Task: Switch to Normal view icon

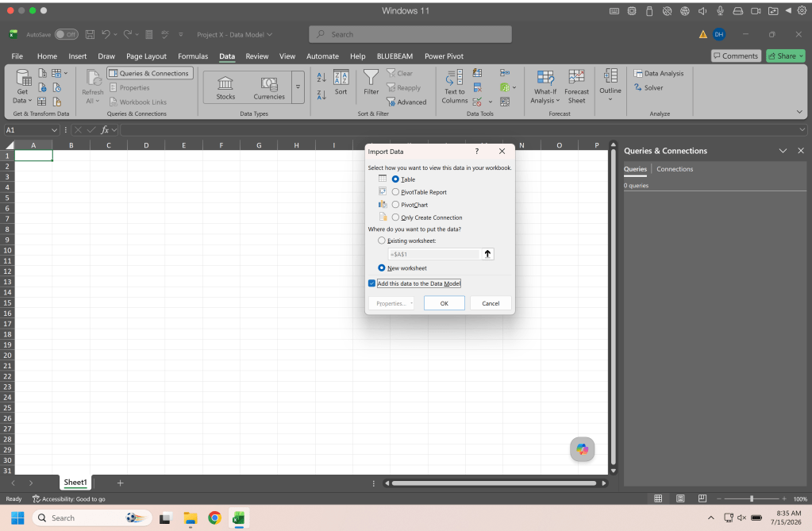Action: point(658,498)
